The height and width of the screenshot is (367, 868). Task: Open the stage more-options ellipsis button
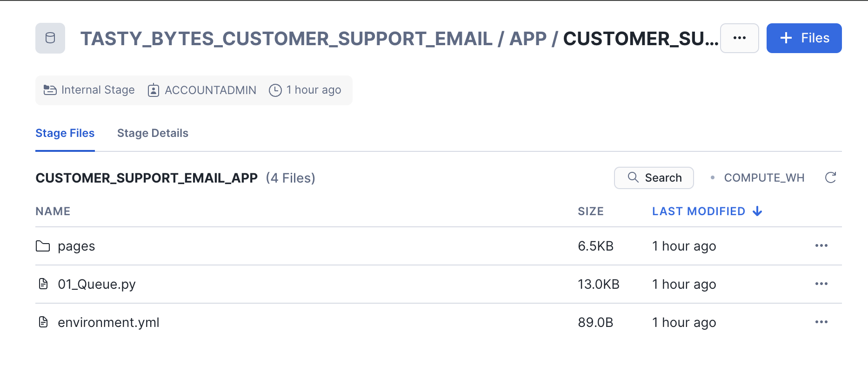pos(739,38)
